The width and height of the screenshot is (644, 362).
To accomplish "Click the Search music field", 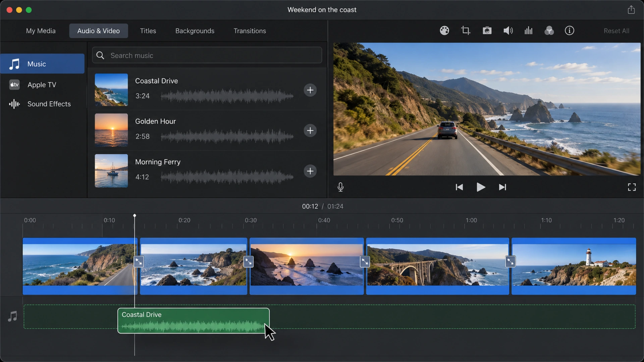I will (x=207, y=55).
